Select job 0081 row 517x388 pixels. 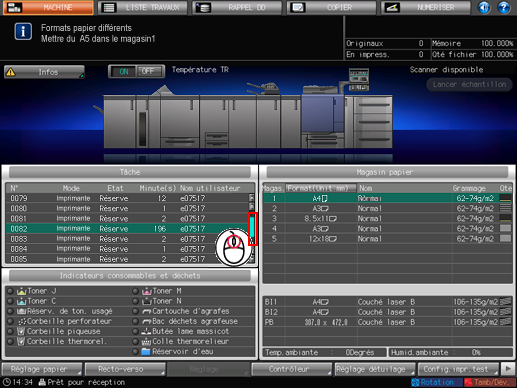point(127,218)
